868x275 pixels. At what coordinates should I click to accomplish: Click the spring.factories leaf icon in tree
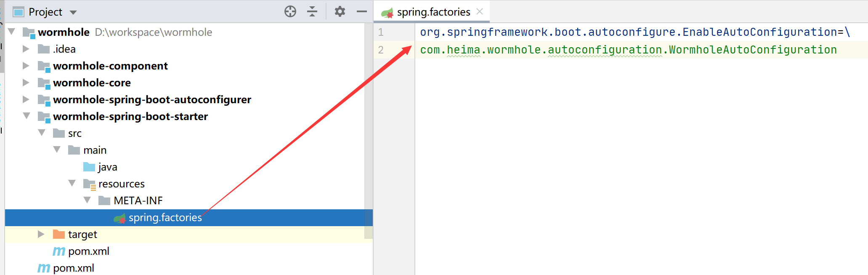[120, 218]
